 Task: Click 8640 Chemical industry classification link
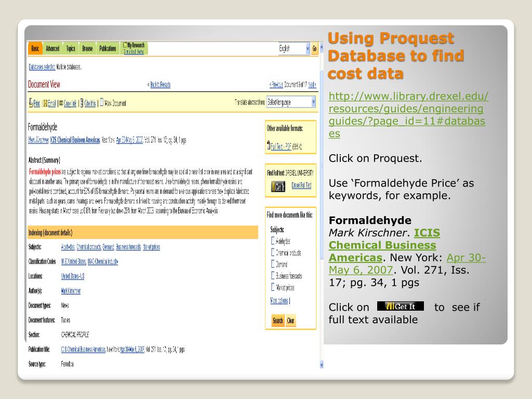[x=103, y=261]
